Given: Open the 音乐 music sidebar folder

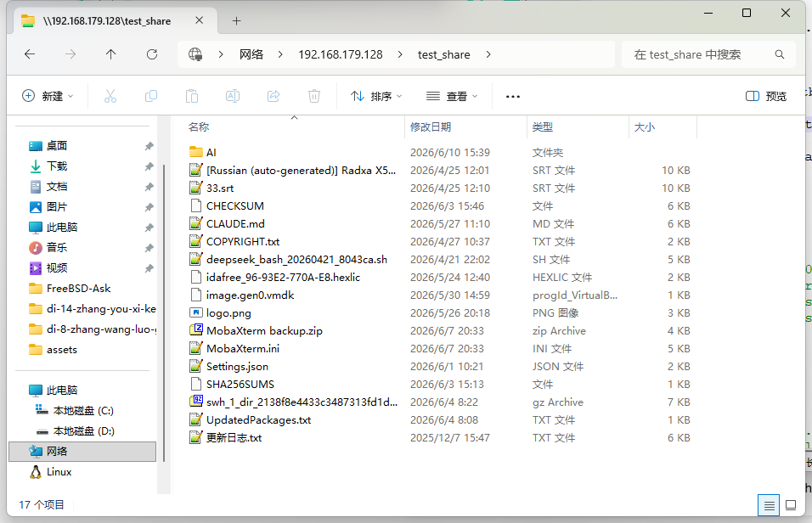Looking at the screenshot, I should click(48, 248).
